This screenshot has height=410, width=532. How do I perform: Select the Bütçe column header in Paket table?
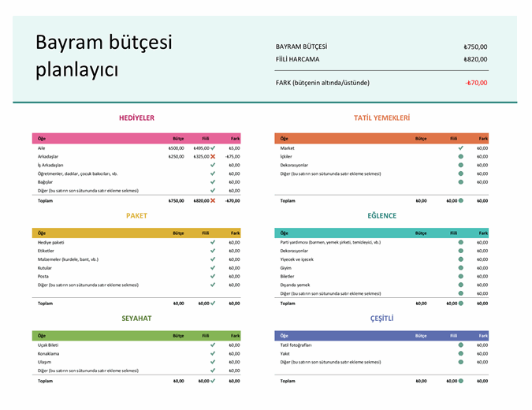click(x=178, y=233)
